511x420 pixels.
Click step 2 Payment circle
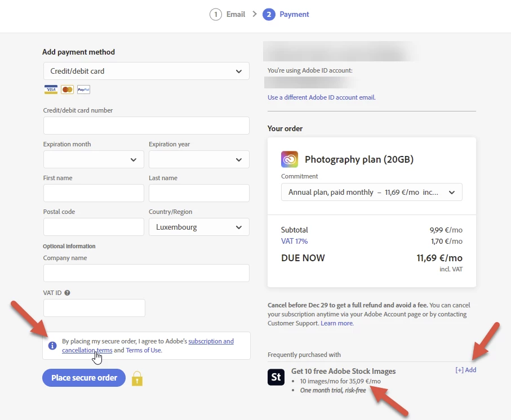coord(269,14)
